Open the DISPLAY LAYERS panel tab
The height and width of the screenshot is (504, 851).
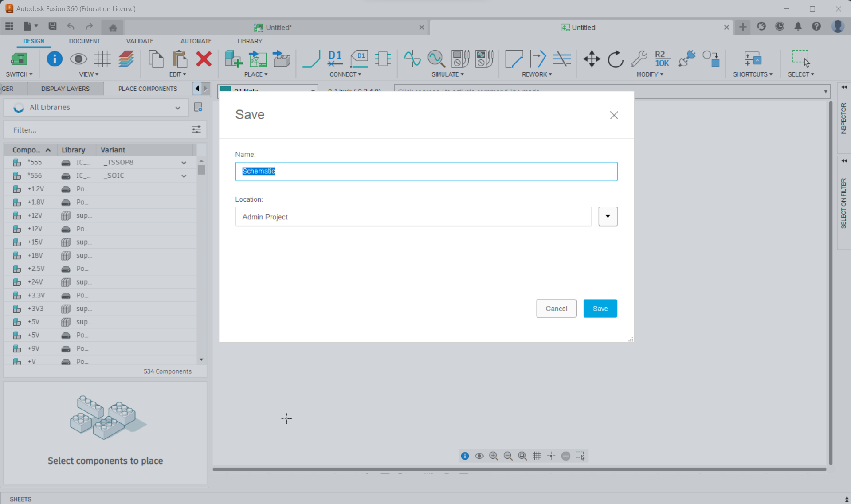[x=65, y=89]
